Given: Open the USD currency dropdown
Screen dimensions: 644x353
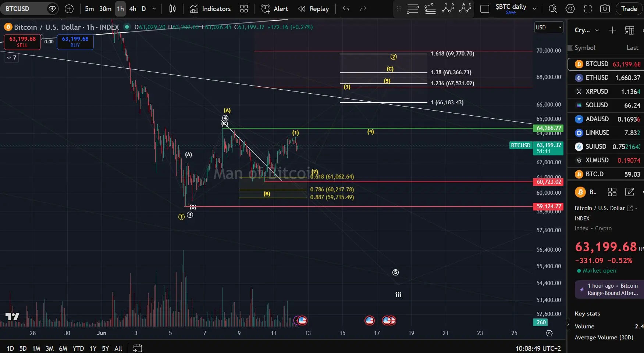Looking at the screenshot, I should click(549, 28).
